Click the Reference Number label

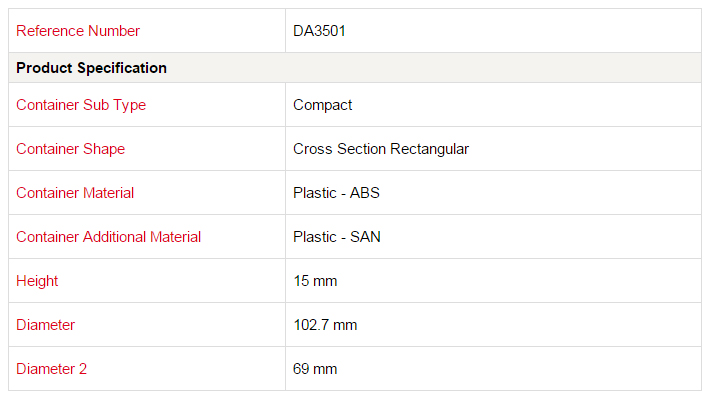pyautogui.click(x=78, y=31)
